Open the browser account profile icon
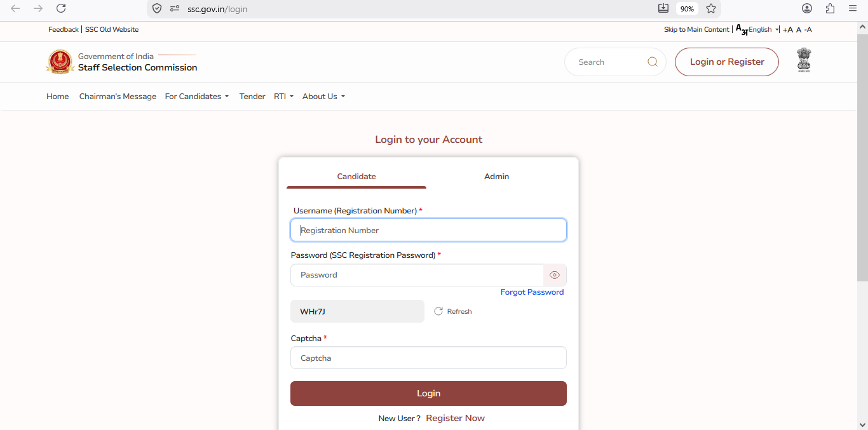The height and width of the screenshot is (430, 868). pos(807,8)
